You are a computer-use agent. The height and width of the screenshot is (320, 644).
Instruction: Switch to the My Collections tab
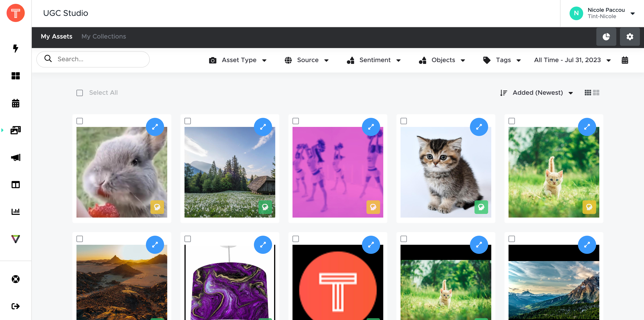tap(104, 36)
